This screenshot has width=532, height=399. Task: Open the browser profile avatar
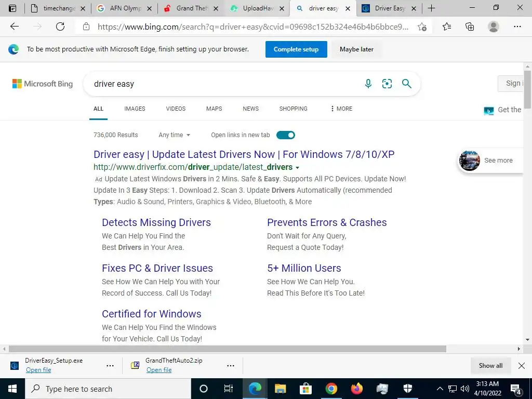(494, 26)
